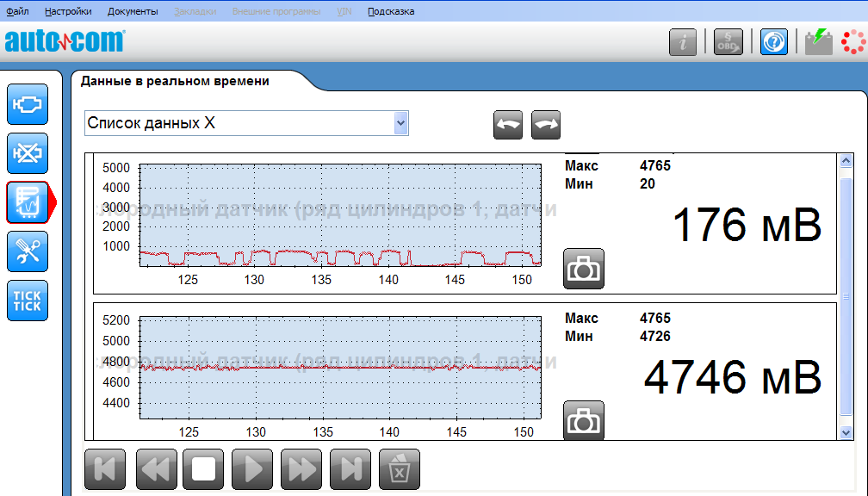The width and height of the screenshot is (868, 496).
Task: Open the wrench and screwdriver tools icon
Action: pos(28,251)
